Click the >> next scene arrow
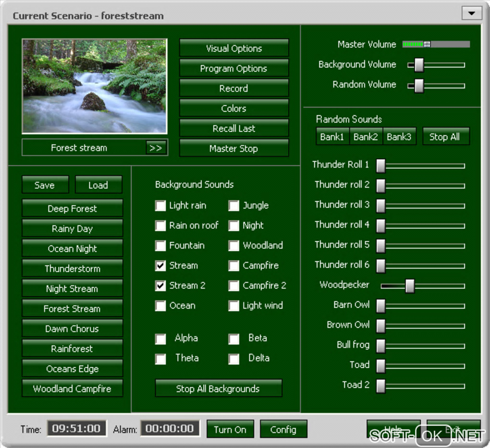 coord(156,148)
